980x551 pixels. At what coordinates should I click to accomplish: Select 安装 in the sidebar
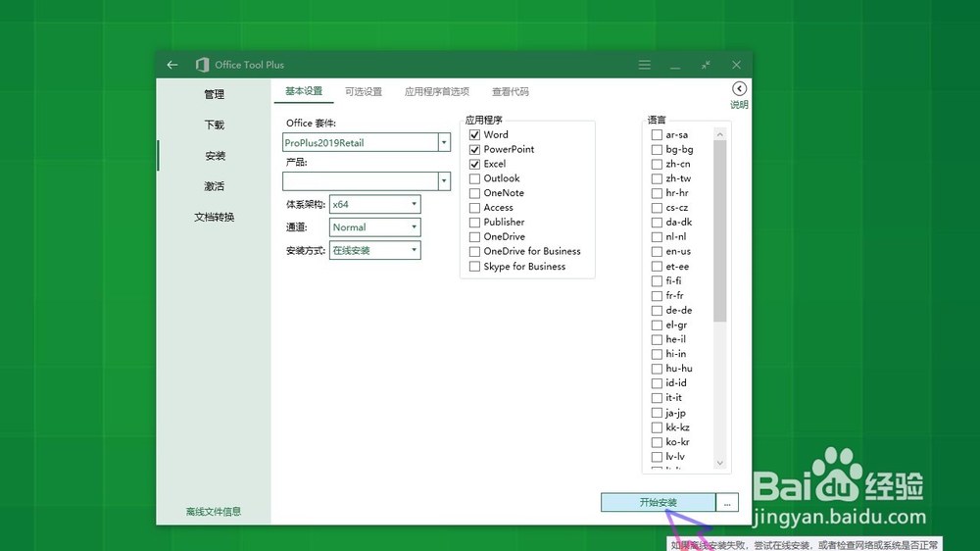click(x=215, y=156)
